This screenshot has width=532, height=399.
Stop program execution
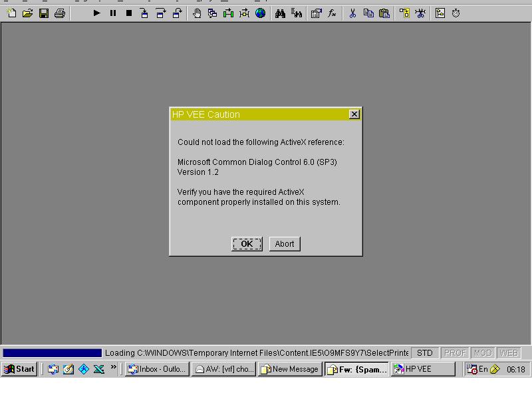point(129,13)
